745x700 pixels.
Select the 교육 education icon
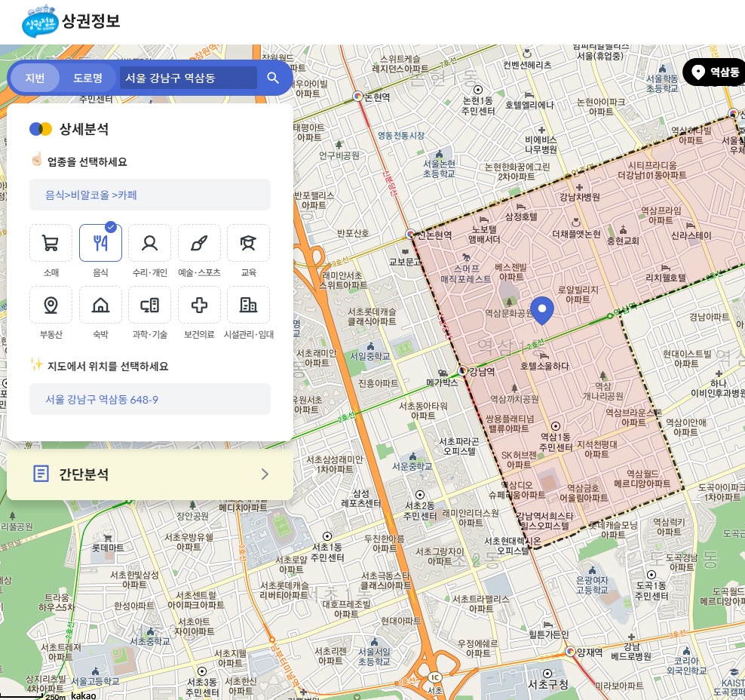click(x=248, y=243)
